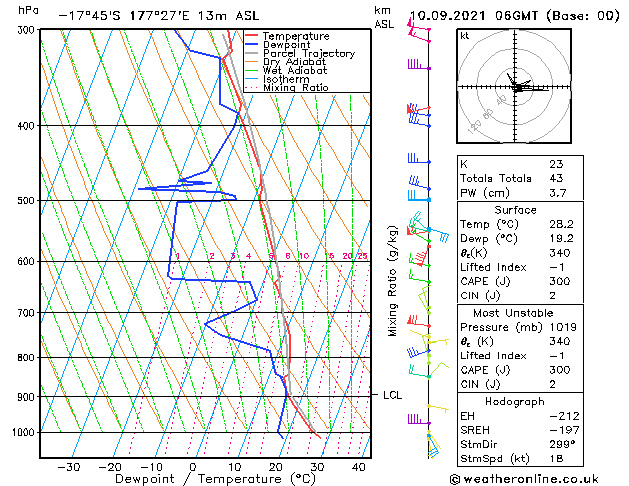Screen dimensions: 629x486
Task: Click the 'Surface' section heading
Action: tap(515, 210)
